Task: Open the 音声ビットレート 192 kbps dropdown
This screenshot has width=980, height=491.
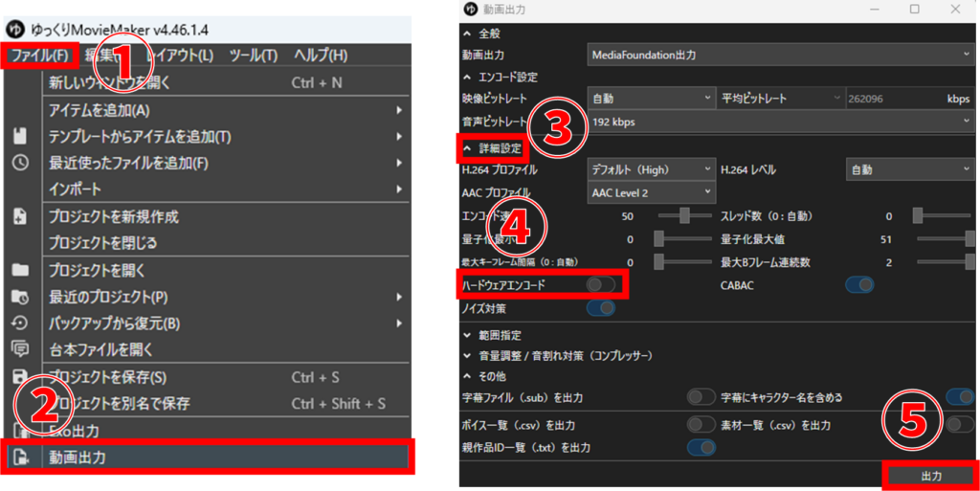Action: tap(780, 122)
